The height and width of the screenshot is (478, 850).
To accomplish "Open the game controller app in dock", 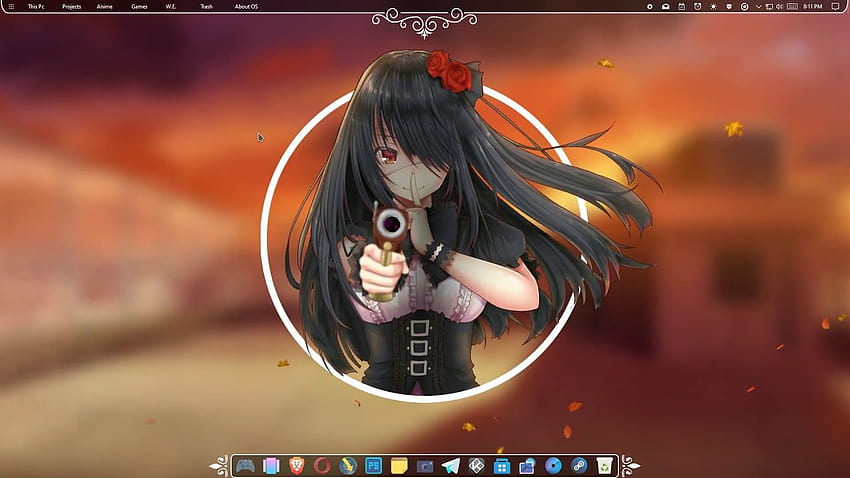I will tap(245, 466).
